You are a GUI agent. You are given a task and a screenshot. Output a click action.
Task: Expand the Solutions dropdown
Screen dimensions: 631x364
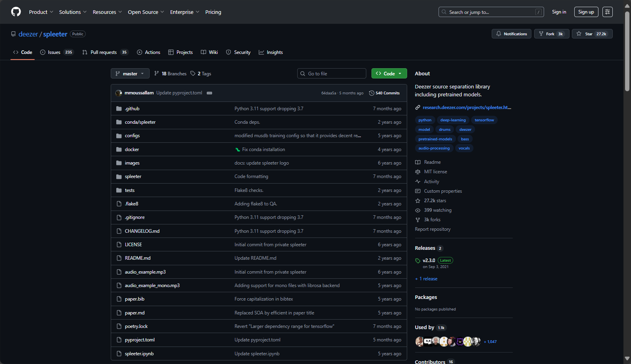(73, 12)
